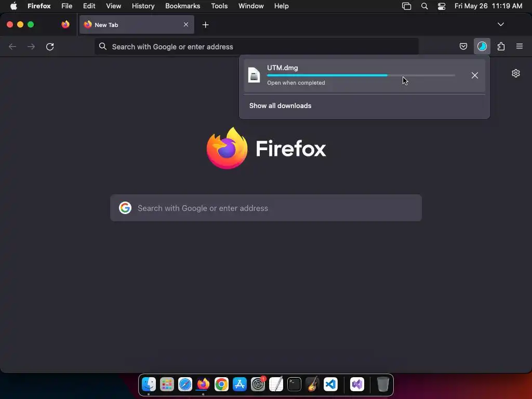Image resolution: width=532 pixels, height=399 pixels.
Task: Click the UTM.dmg download progress bar
Action: (x=361, y=75)
